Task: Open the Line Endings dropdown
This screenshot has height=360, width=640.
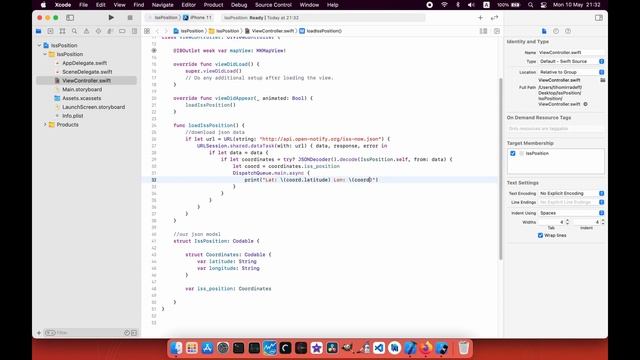Action: click(x=571, y=202)
